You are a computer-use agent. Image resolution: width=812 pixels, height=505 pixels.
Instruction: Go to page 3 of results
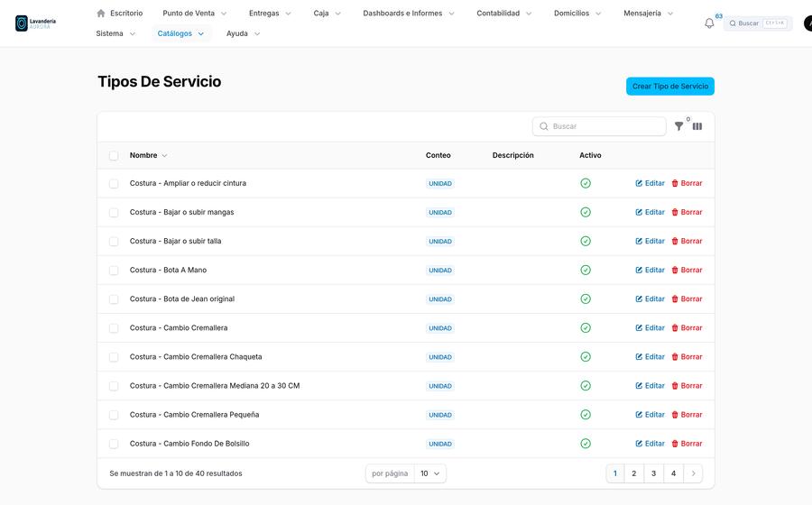653,473
